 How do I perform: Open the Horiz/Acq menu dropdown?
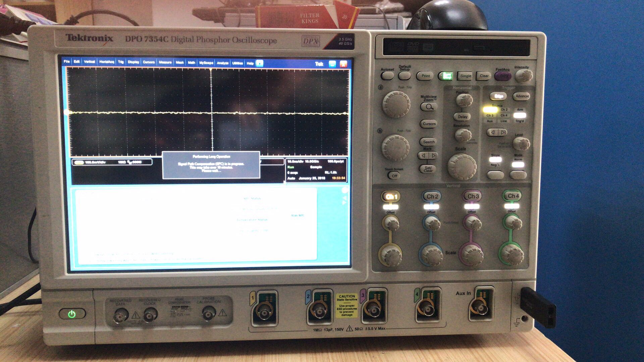coord(107,62)
